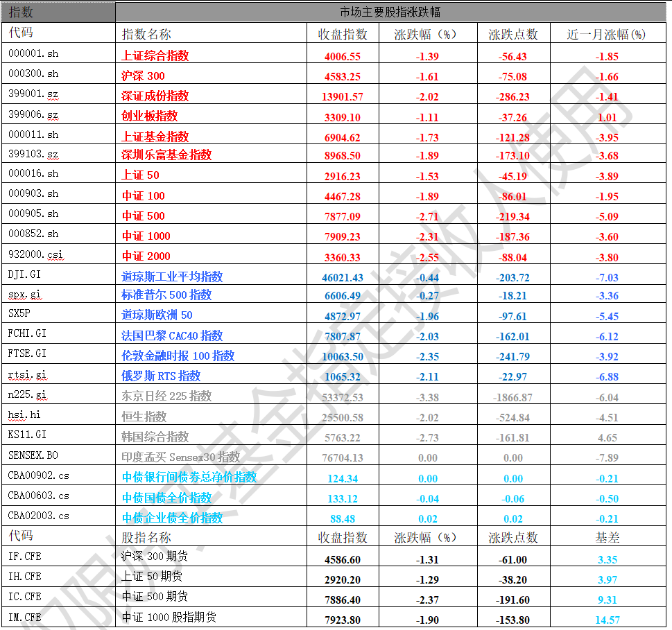Click the 中证 2000 index name
Viewport: 672px width, 630px height.
tap(146, 256)
